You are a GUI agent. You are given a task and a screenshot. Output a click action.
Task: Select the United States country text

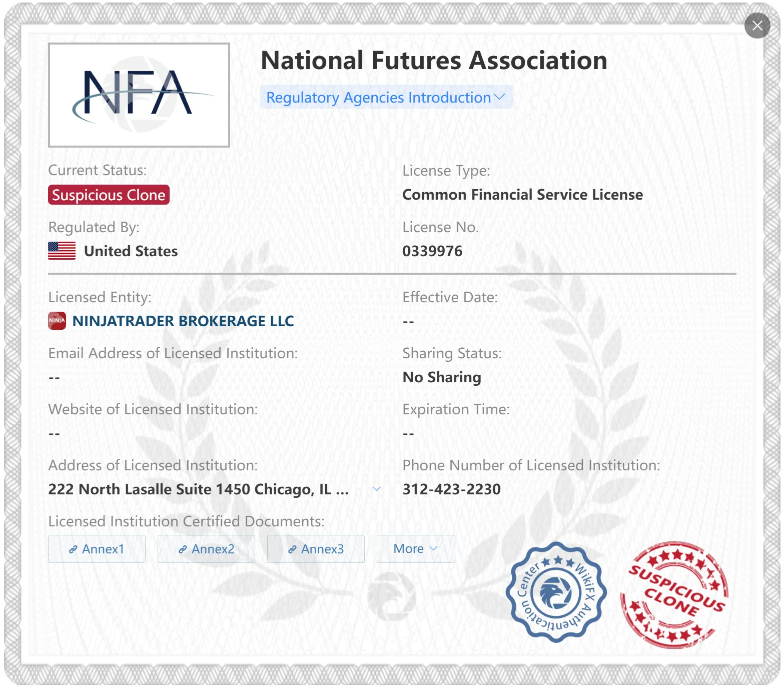pyautogui.click(x=131, y=251)
